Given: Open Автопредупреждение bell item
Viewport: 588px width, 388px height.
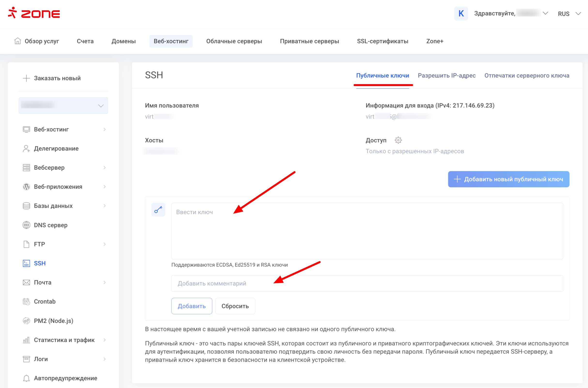Looking at the screenshot, I should click(x=65, y=378).
